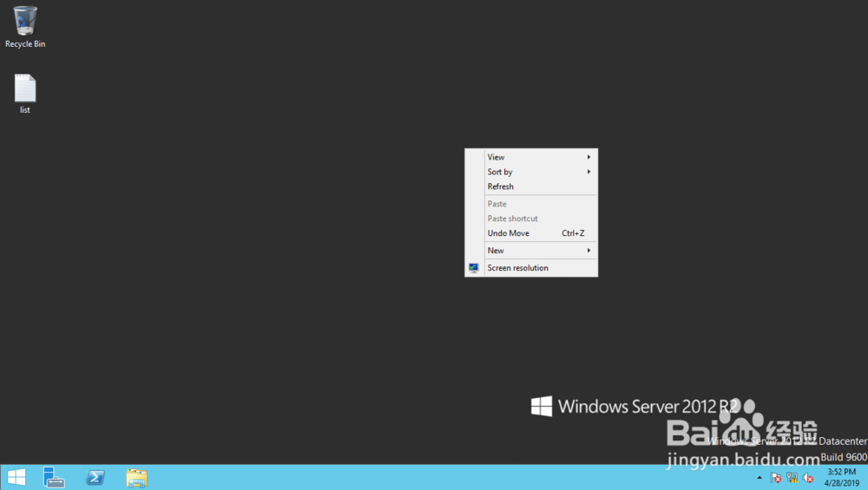
Task: Launch Server Manager from taskbar
Action: pyautogui.click(x=54, y=477)
